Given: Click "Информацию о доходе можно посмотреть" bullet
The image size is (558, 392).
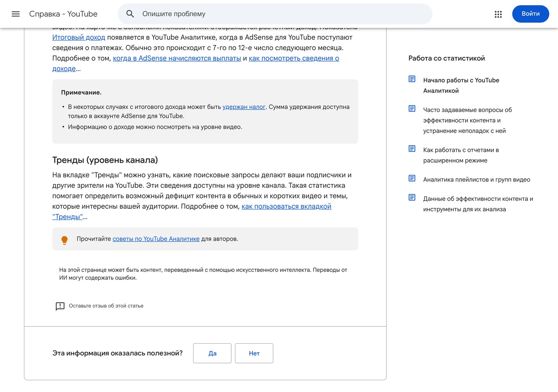Looking at the screenshot, I should click(x=155, y=127).
